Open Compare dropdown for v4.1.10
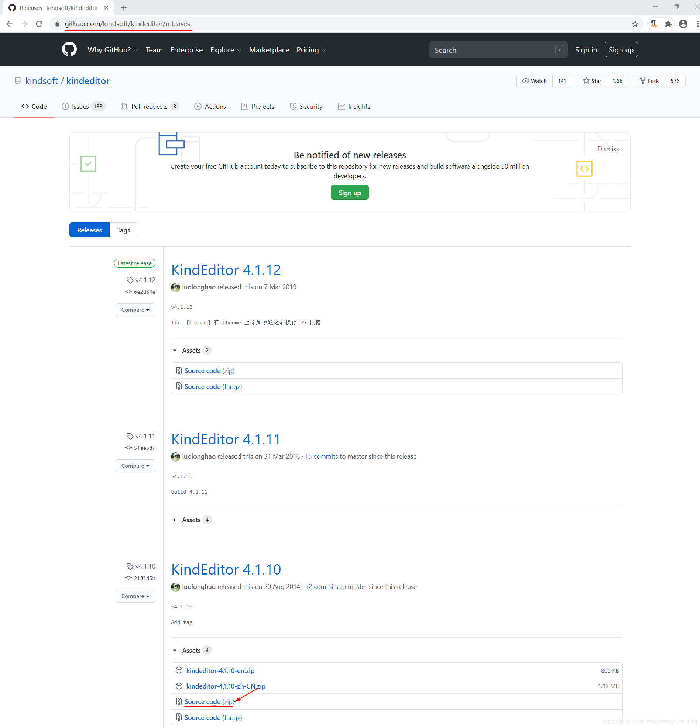The width and height of the screenshot is (700, 728). tap(135, 596)
